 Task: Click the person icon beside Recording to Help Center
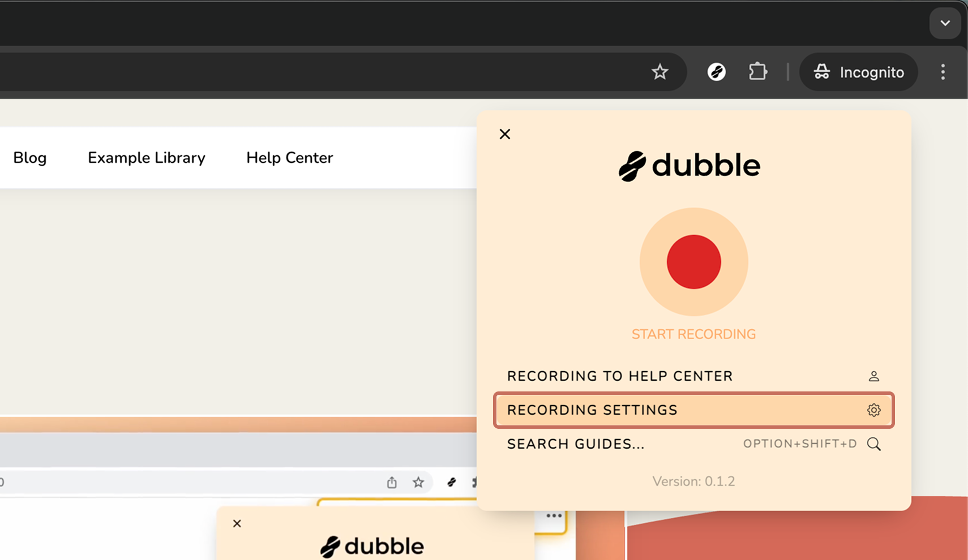(874, 376)
